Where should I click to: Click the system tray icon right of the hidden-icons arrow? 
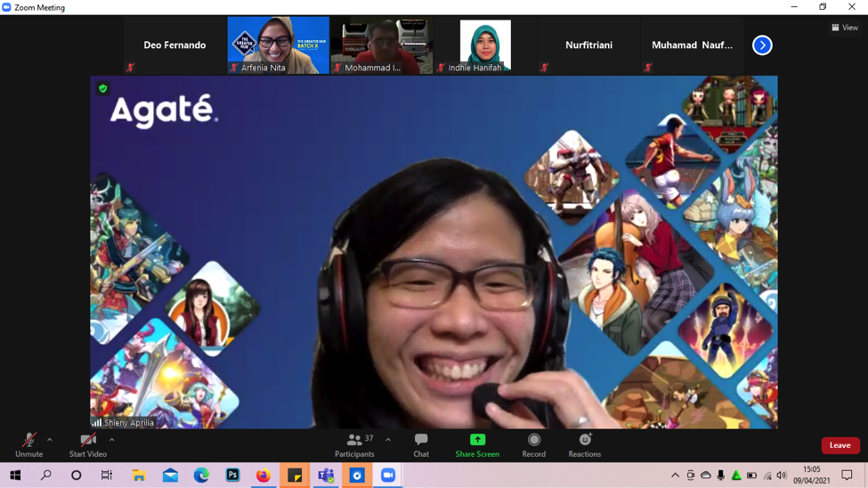click(x=690, y=476)
